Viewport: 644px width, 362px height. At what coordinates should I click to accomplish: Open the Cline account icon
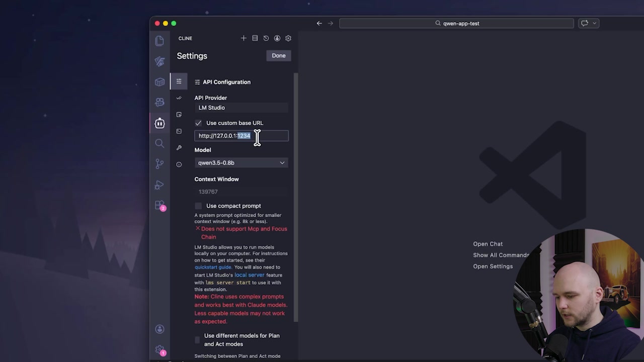tap(277, 38)
